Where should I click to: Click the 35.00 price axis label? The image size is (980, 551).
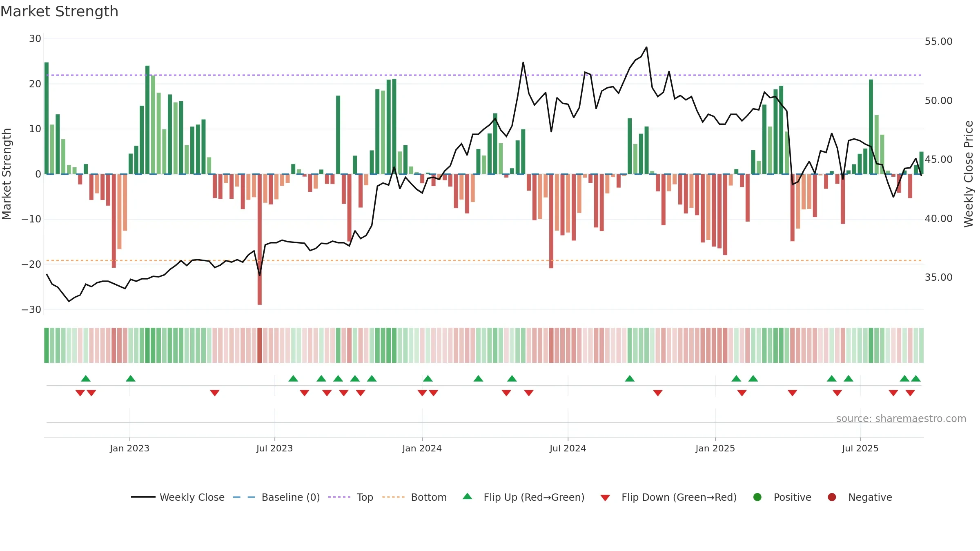pos(938,278)
